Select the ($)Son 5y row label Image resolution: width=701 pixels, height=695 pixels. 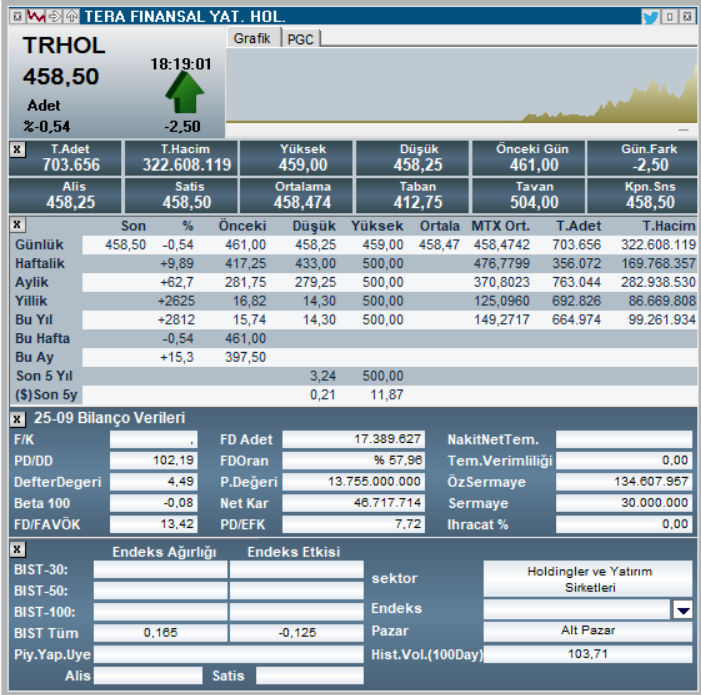point(46,395)
